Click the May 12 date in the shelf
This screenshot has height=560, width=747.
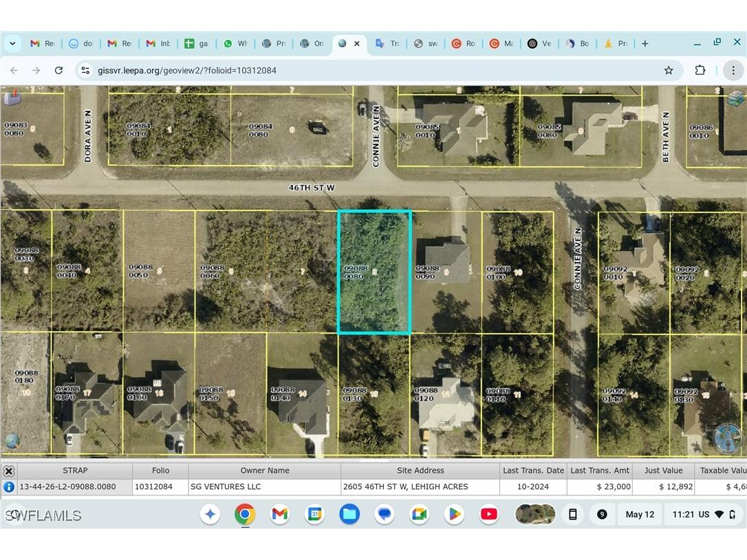639,514
